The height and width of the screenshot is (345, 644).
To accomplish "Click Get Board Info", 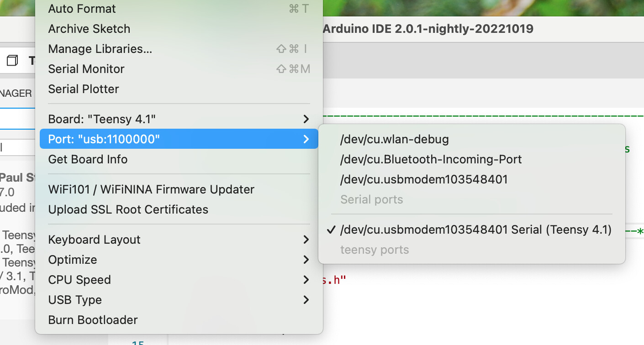I will [x=88, y=159].
